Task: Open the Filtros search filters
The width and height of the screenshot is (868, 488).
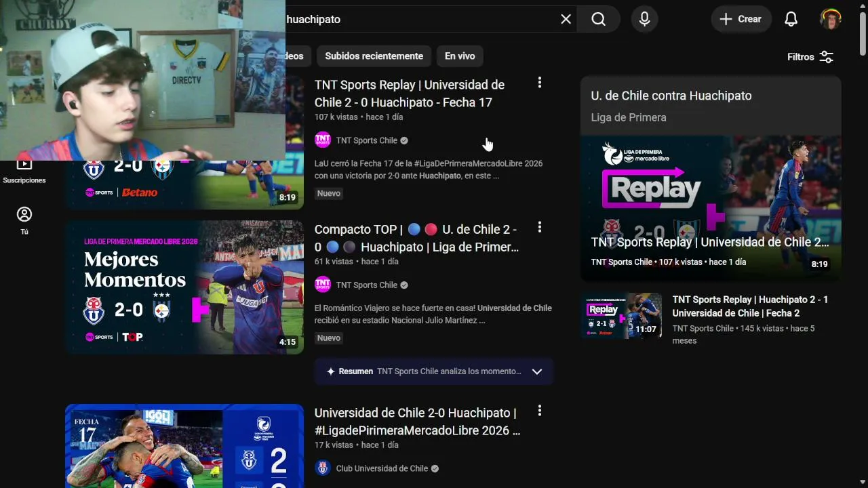Action: (810, 57)
